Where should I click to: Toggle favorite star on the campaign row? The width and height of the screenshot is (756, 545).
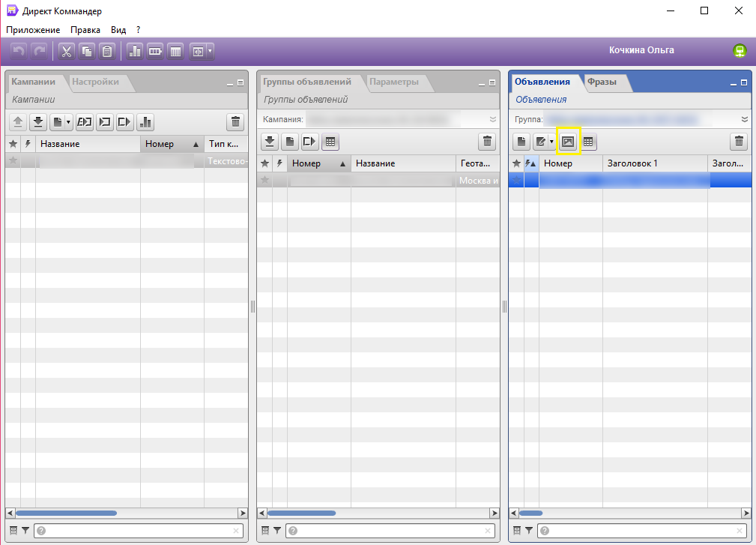13,160
